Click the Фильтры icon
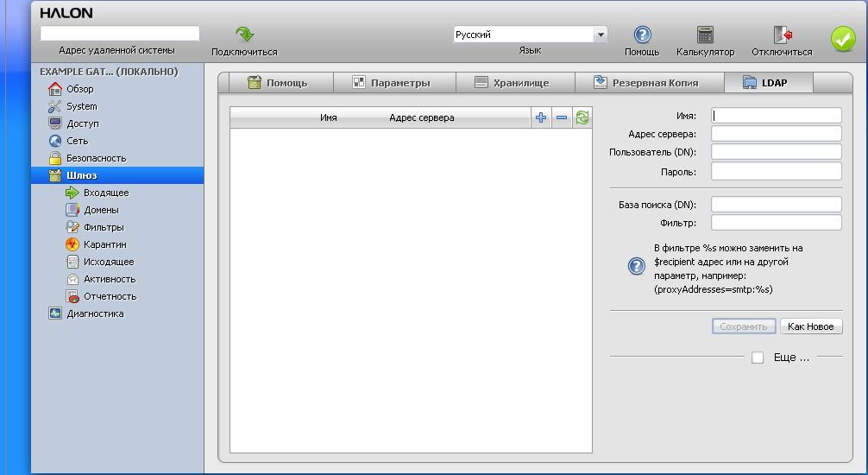The width and height of the screenshot is (868, 475). point(72,226)
